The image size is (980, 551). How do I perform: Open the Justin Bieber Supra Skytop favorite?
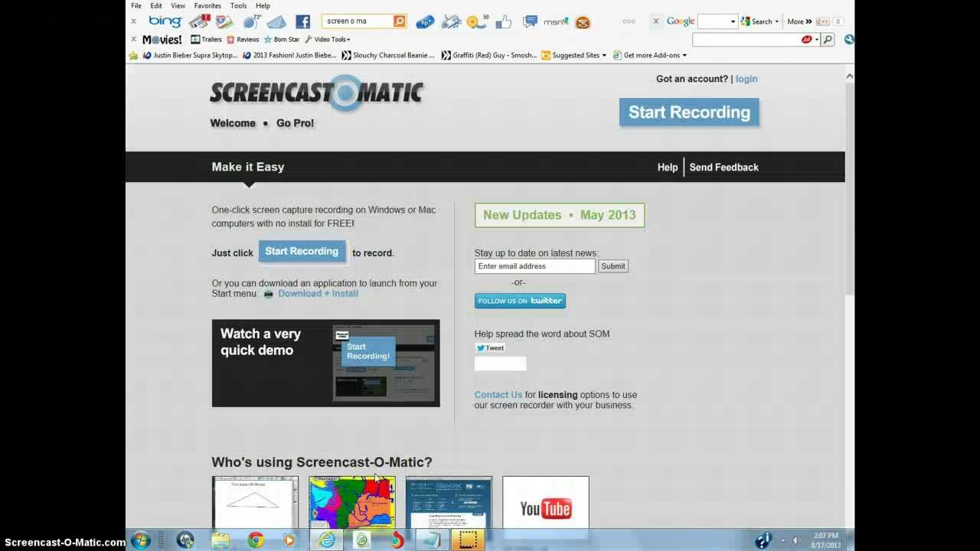click(191, 55)
